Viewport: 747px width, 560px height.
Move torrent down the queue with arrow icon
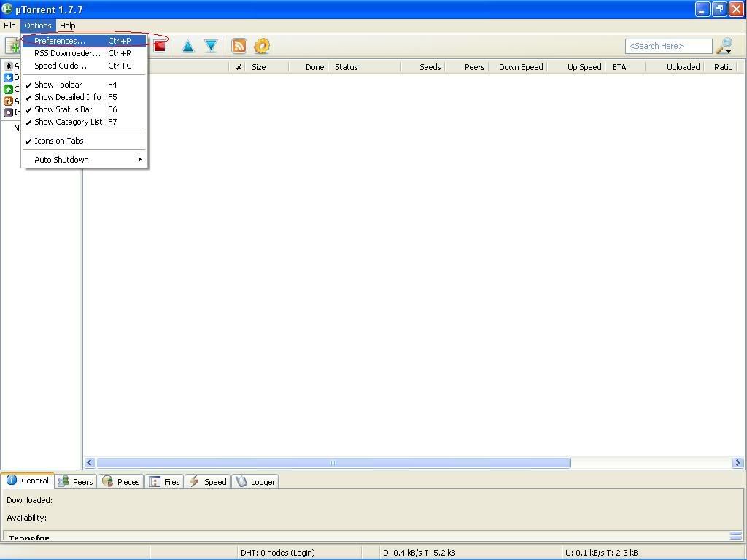(x=211, y=46)
